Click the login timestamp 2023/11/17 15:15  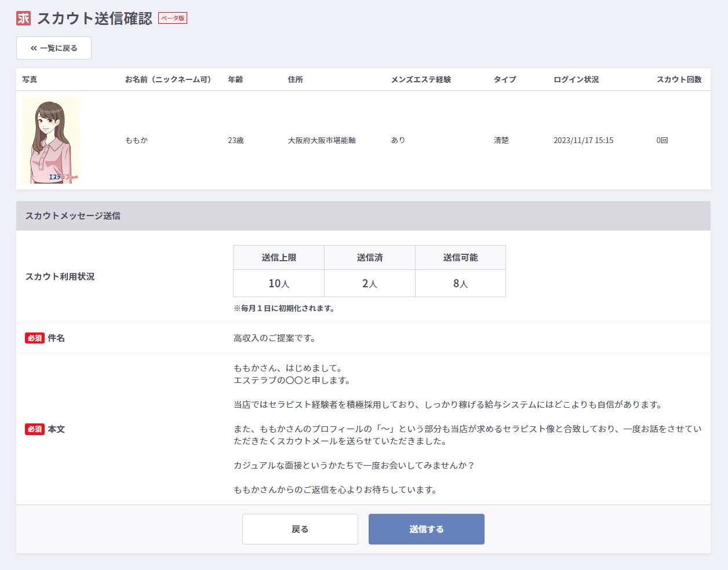(583, 140)
